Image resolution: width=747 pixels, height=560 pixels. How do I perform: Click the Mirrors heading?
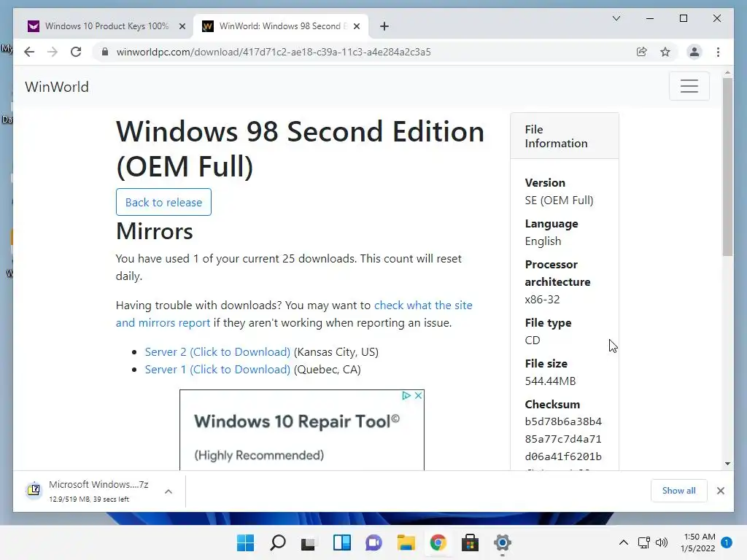point(155,231)
